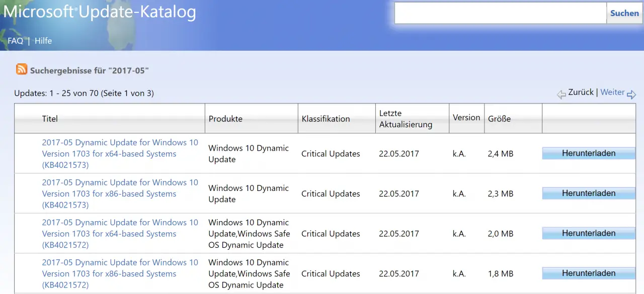Image resolution: width=644 pixels, height=294 pixels.
Task: Open the x64 KB4021572 update title link
Action: pos(120,234)
